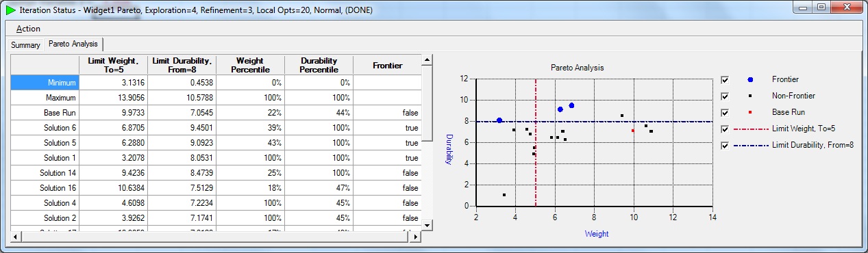Select the Minimum row header

pos(45,82)
